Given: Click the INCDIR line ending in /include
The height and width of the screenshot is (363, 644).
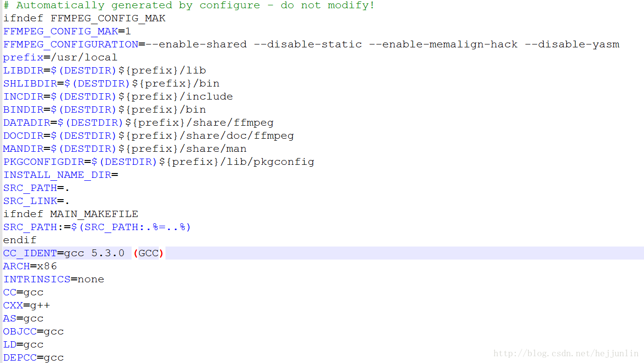Looking at the screenshot, I should click(x=118, y=97).
